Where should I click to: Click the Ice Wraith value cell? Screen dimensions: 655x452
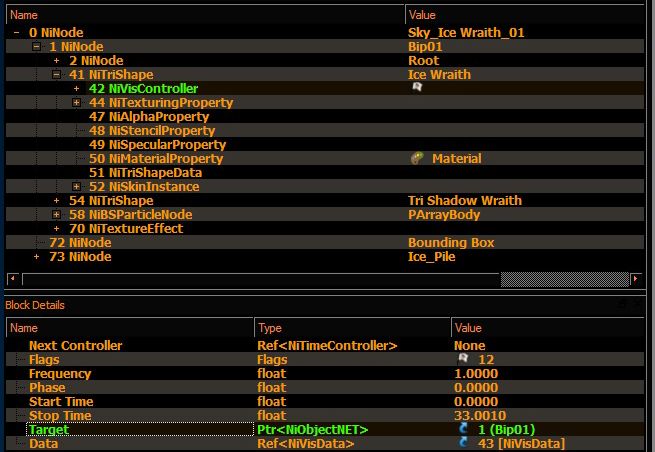point(439,74)
